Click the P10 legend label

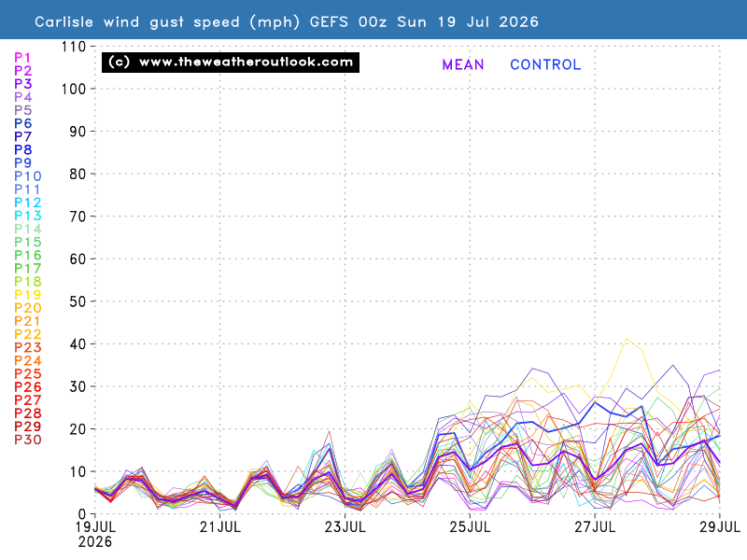click(28, 176)
